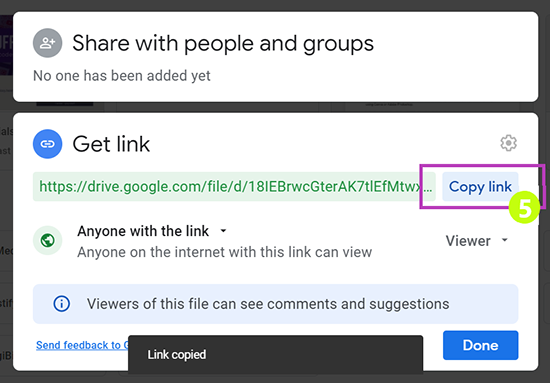Viewport: 550px width, 383px height.
Task: Click the green globe icon
Action: 47,240
